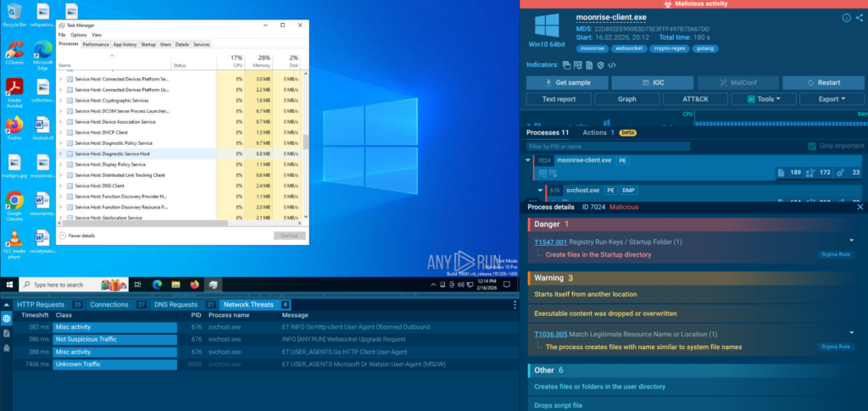Toggle the Only important checkbox

(x=813, y=146)
